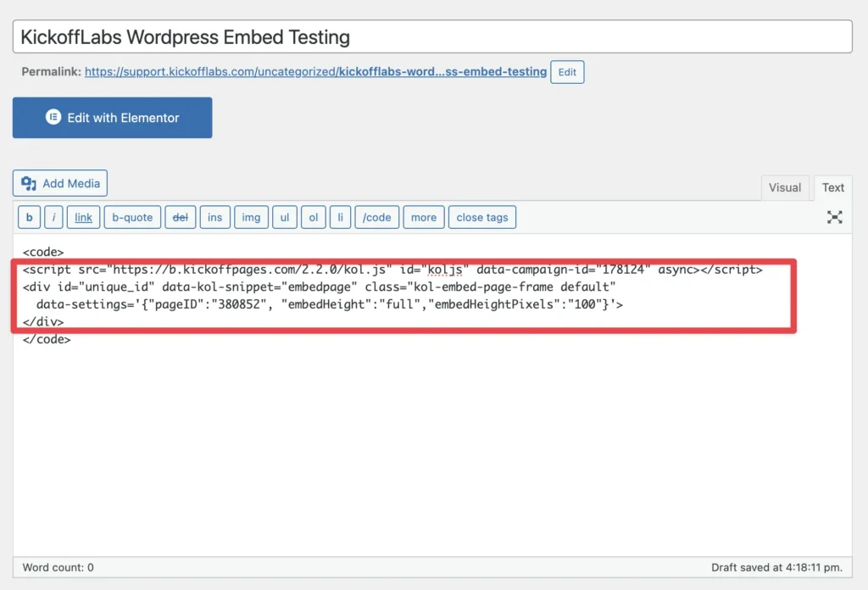Screen dimensions: 868x590
Task: Click the ul quicktag button
Action: [285, 217]
